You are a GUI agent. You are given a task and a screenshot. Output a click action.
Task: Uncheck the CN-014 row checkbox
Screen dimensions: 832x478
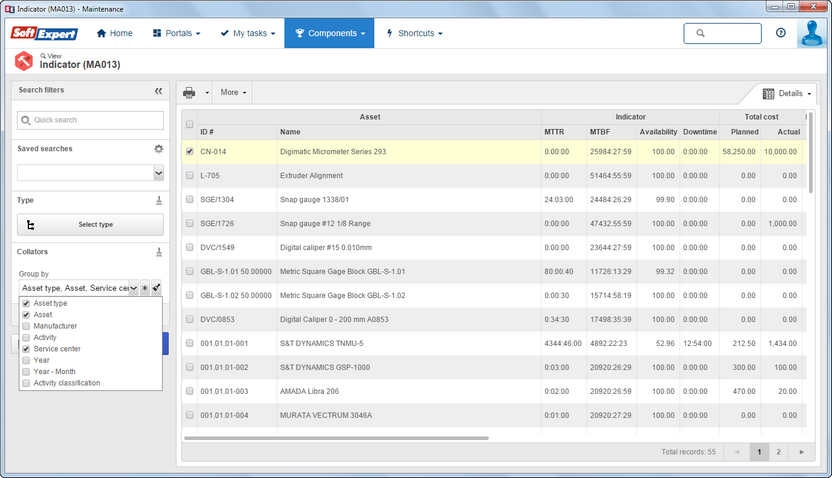tap(189, 151)
